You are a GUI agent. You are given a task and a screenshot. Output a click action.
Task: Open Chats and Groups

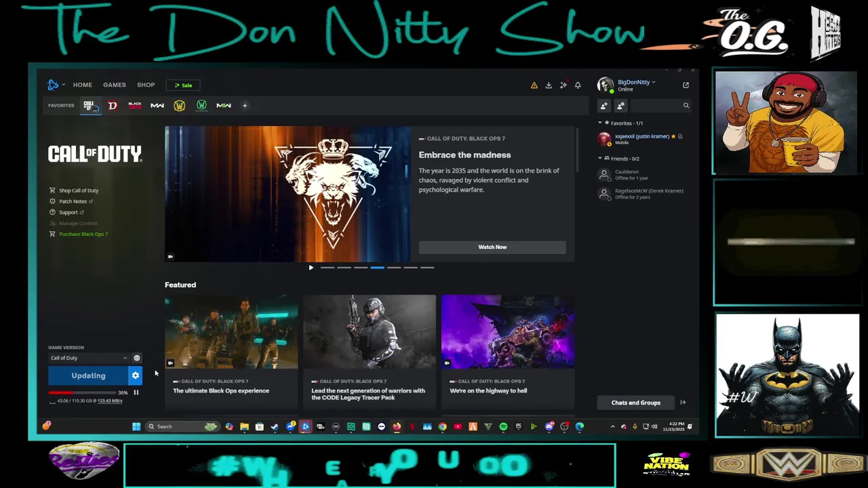(x=636, y=403)
